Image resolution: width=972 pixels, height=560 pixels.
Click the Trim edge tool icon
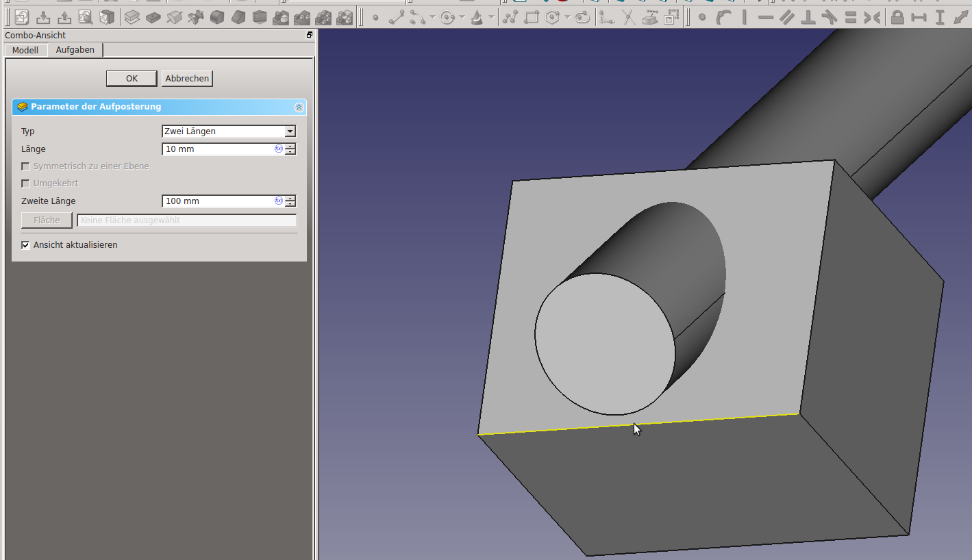click(x=628, y=18)
